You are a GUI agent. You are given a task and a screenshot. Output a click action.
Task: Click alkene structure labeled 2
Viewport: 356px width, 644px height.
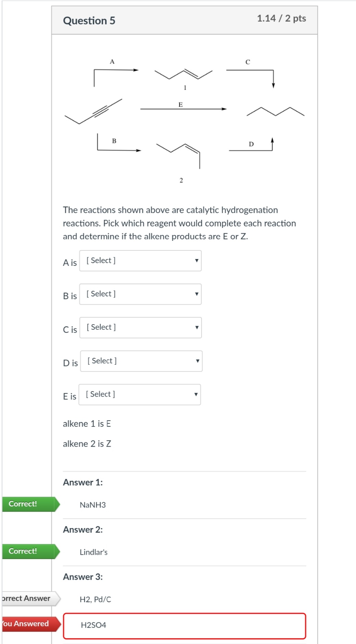tap(180, 153)
